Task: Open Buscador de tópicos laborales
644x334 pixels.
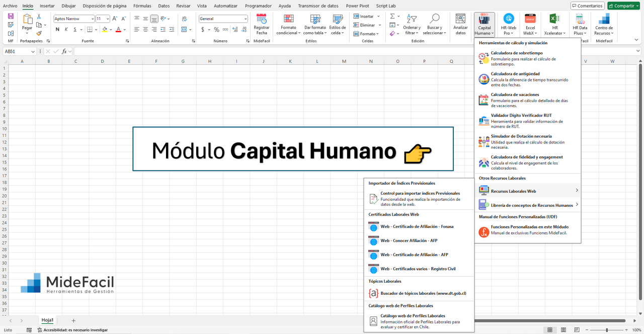Action: point(419,293)
